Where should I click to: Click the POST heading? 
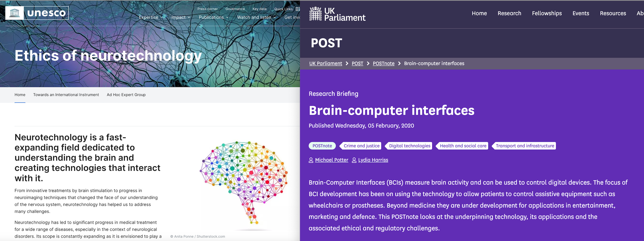(x=326, y=43)
